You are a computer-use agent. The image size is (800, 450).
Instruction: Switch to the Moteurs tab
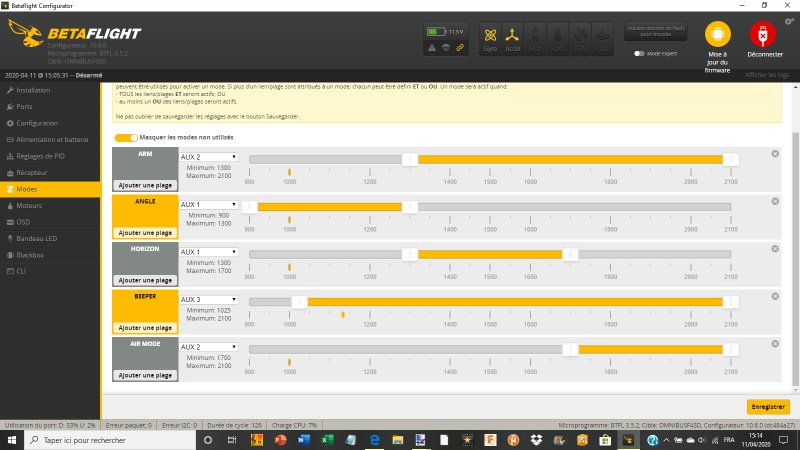(x=30, y=205)
